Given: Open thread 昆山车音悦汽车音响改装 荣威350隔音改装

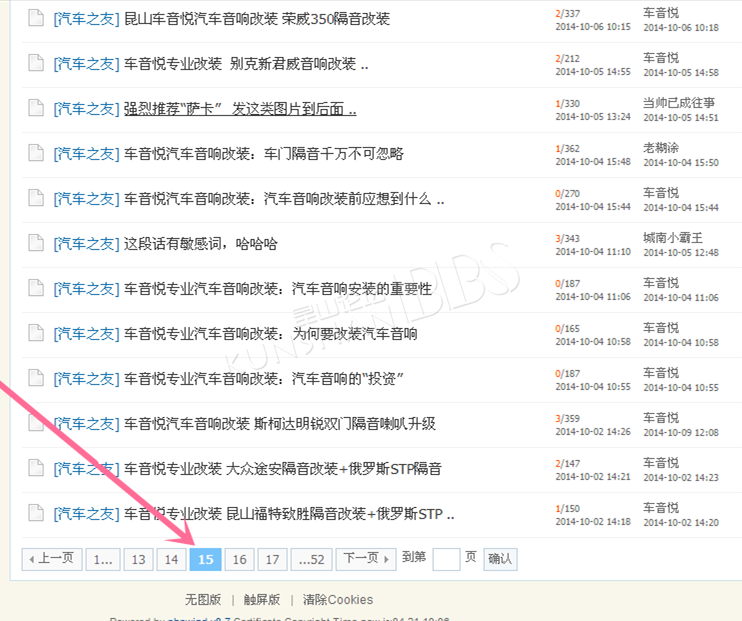Looking at the screenshot, I should 257,18.
